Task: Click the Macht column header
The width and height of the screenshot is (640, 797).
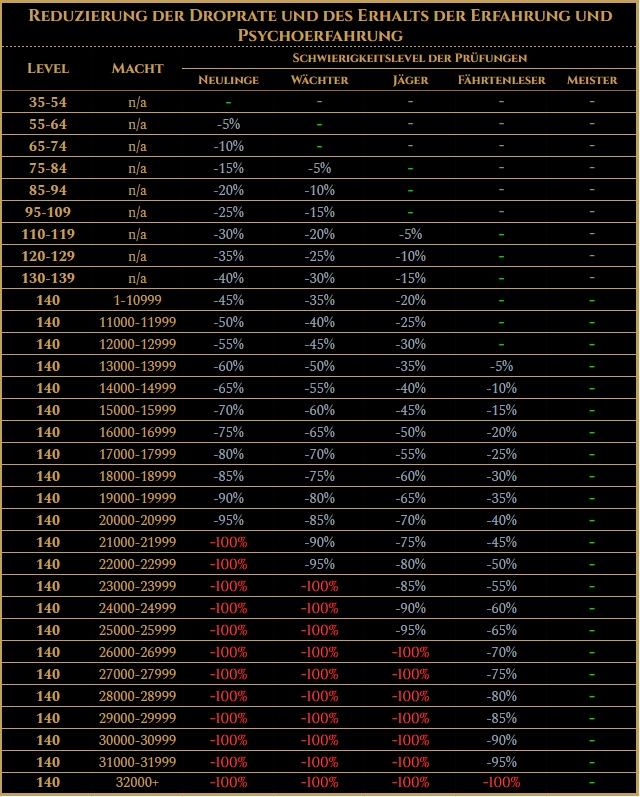Action: click(137, 68)
